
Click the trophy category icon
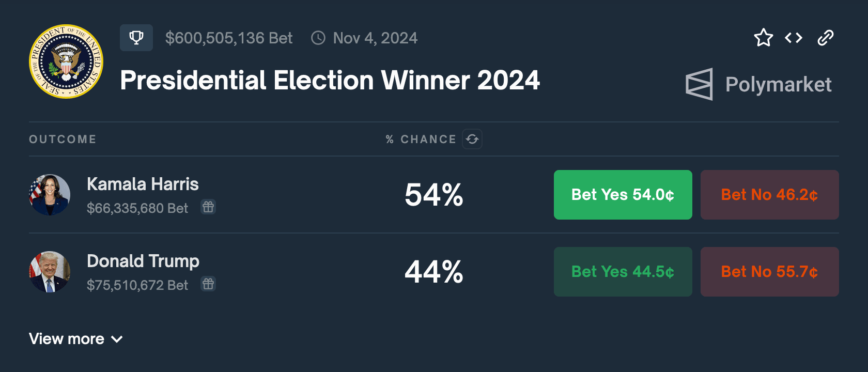[136, 38]
